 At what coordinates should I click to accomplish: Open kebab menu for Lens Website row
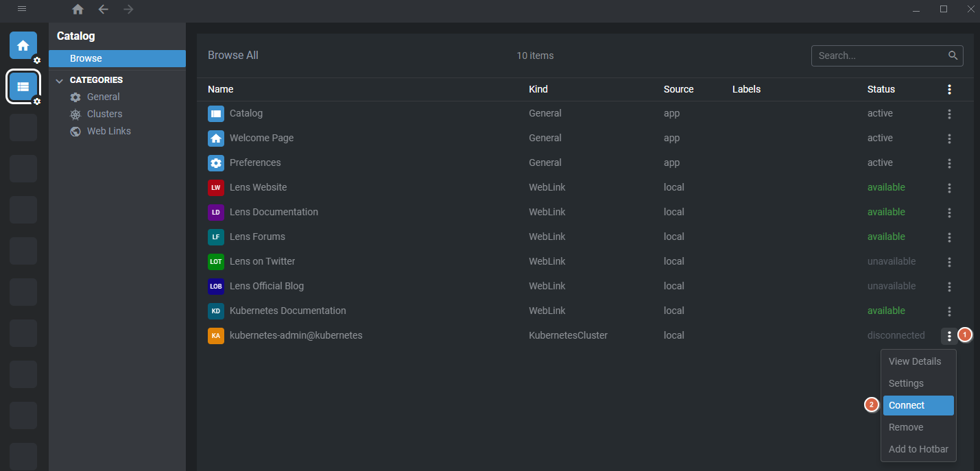(x=949, y=188)
